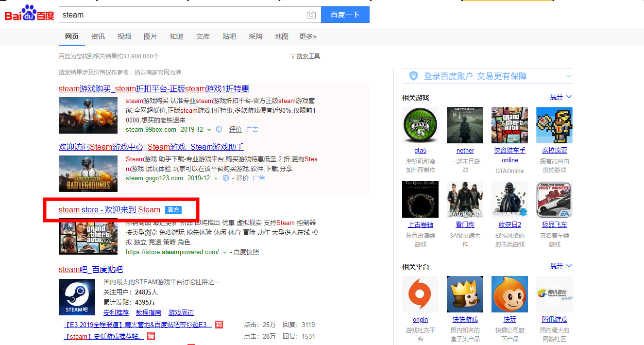Click the 百度一下 search button
This screenshot has width=644, height=345.
[345, 15]
